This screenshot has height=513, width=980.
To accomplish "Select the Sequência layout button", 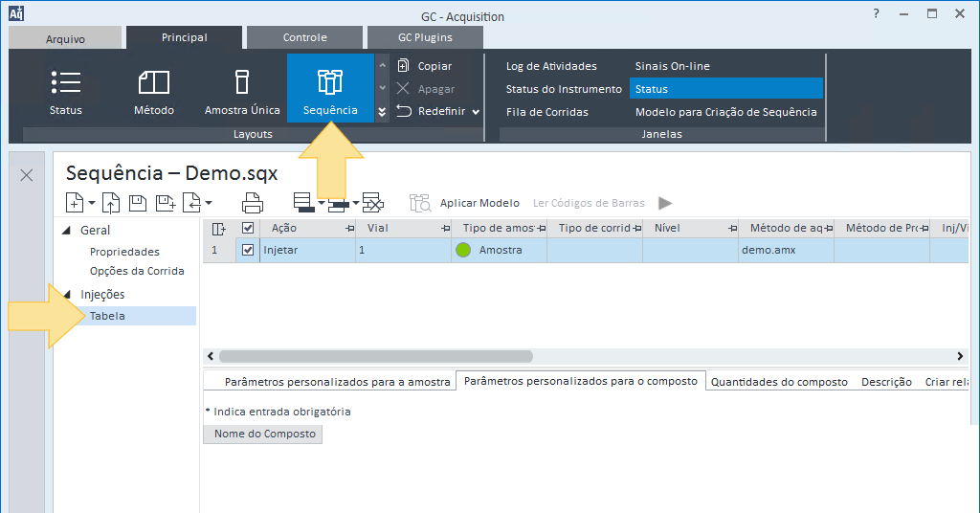I will (x=330, y=88).
